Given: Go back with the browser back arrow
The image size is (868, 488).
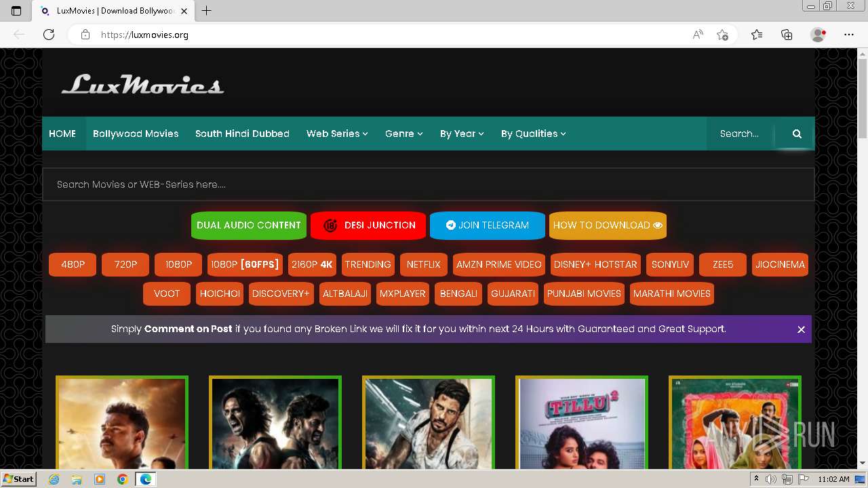Looking at the screenshot, I should 19,35.
